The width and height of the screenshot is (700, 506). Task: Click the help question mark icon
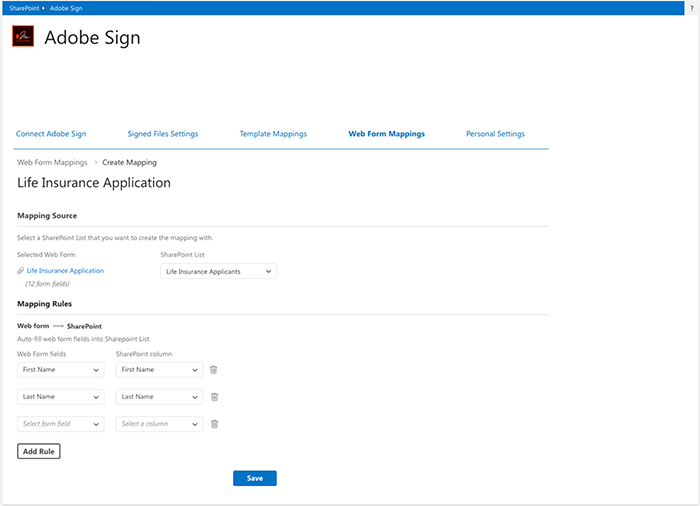[692, 7]
